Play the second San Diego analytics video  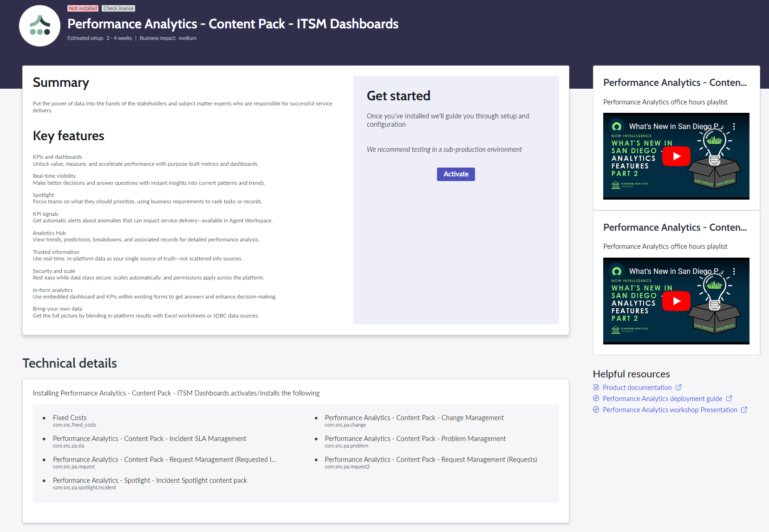point(676,301)
